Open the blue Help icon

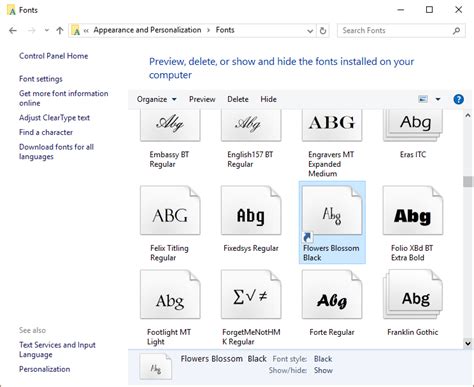click(x=458, y=99)
